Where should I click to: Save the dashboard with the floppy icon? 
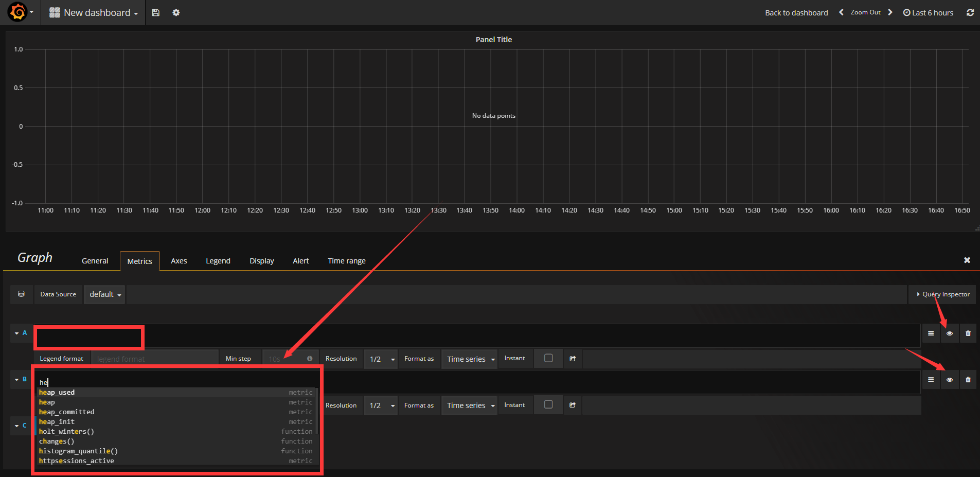coord(156,12)
